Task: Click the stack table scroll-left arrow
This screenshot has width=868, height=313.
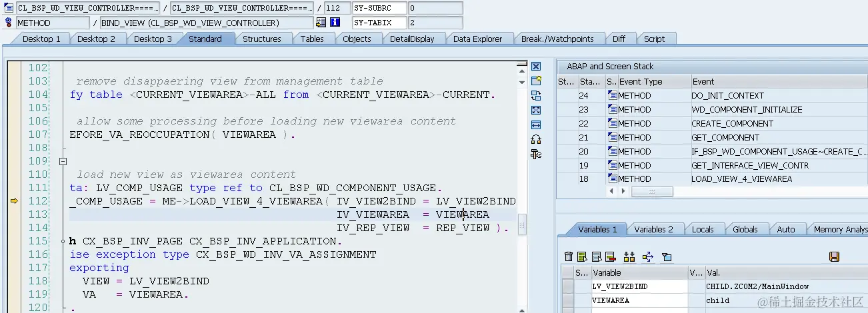Action: coord(613,191)
